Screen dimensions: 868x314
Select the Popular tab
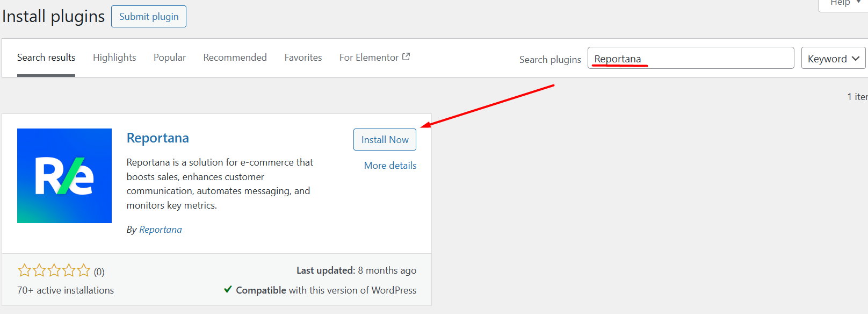pos(170,58)
